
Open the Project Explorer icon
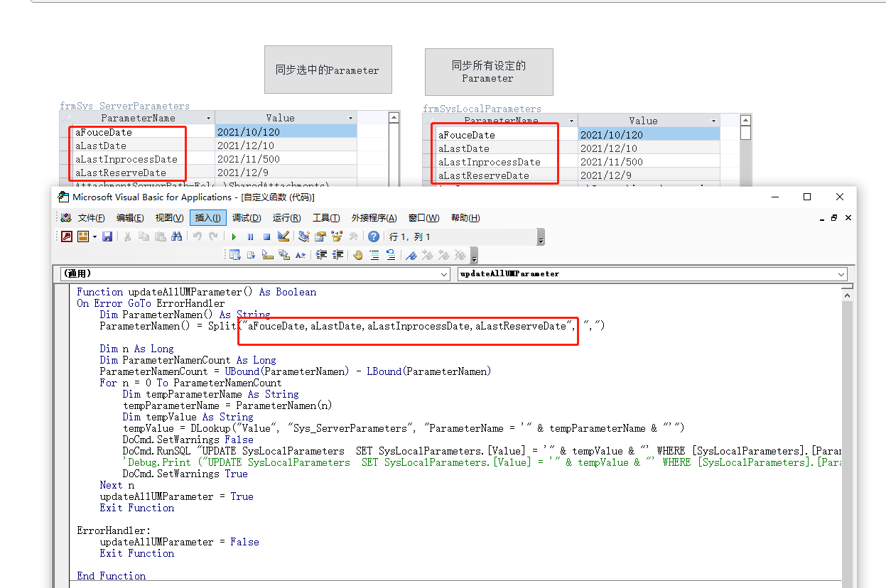coord(304,236)
